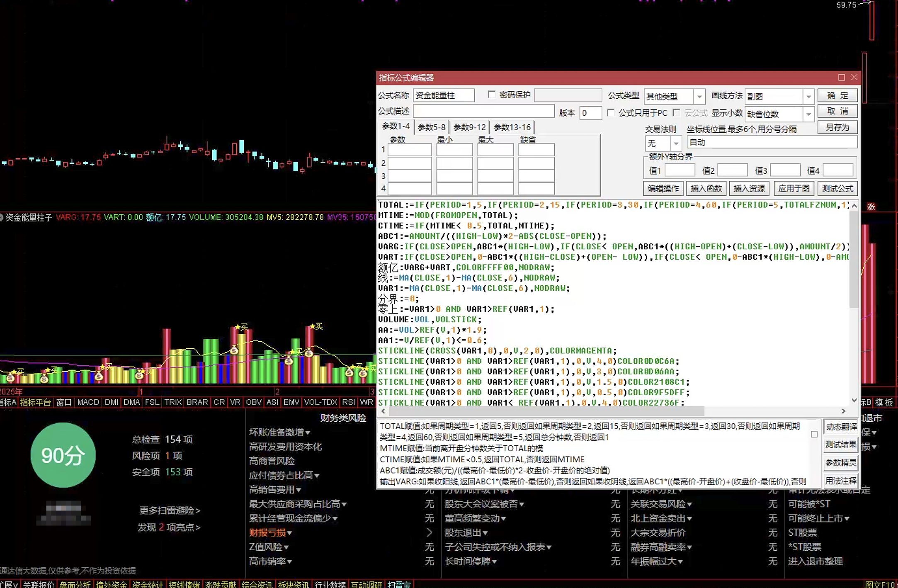Screen dimensions: 898x588
Task: Click the 另存为 button
Action: [x=837, y=127]
